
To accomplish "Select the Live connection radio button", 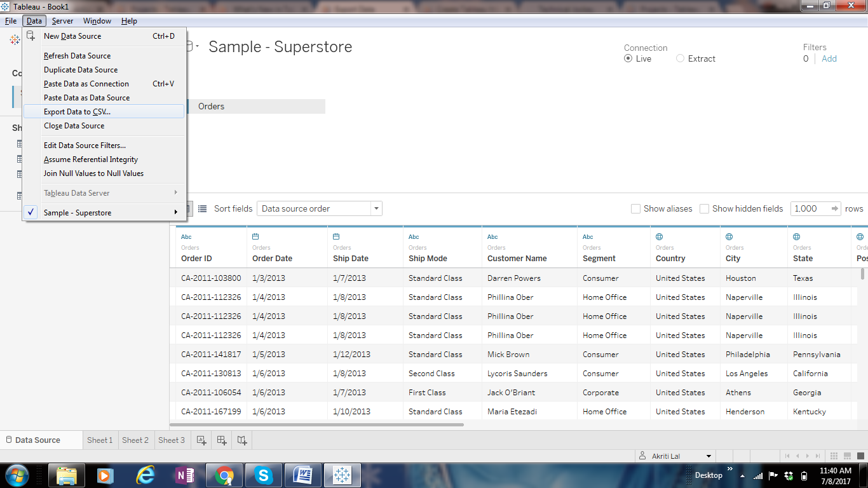I will click(628, 58).
